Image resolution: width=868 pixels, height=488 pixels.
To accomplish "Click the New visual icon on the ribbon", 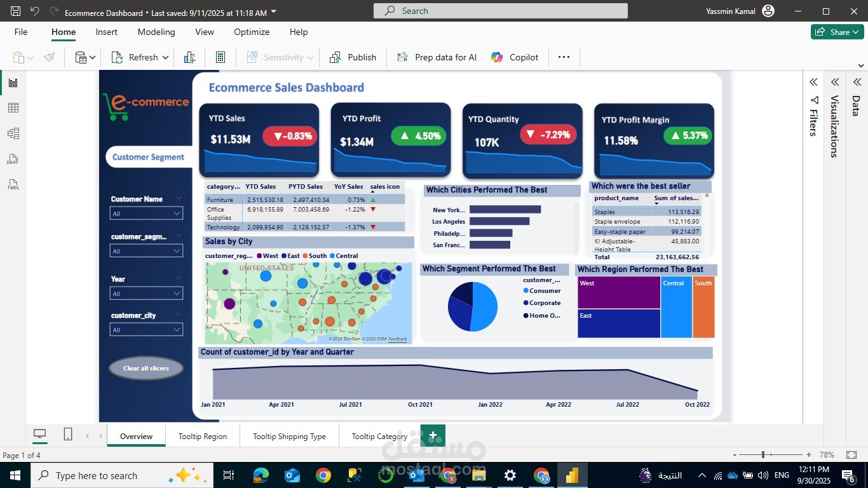I will click(x=189, y=57).
